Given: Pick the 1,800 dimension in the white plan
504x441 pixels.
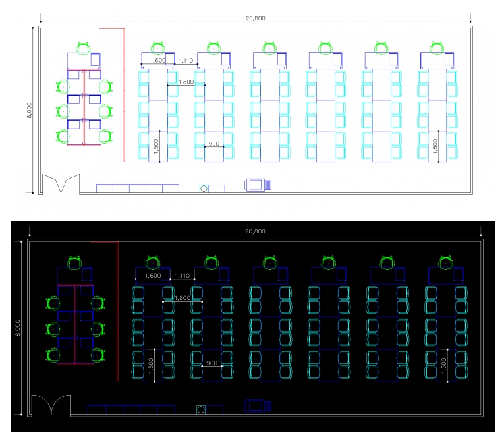Looking at the screenshot, I should coord(186,82).
